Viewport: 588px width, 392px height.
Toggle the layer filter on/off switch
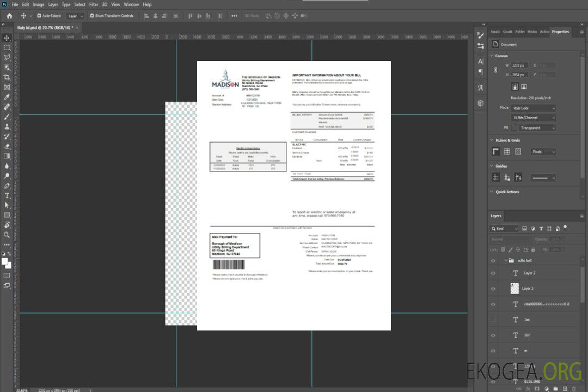coord(565,228)
